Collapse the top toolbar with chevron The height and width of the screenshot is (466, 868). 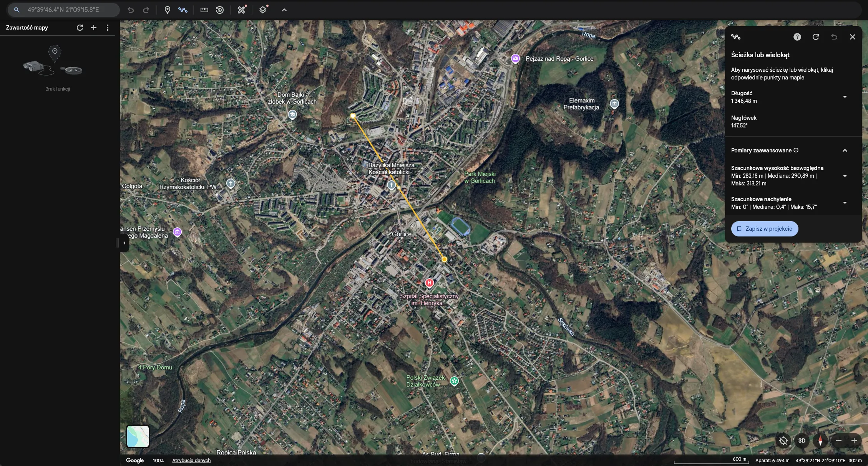click(x=284, y=10)
